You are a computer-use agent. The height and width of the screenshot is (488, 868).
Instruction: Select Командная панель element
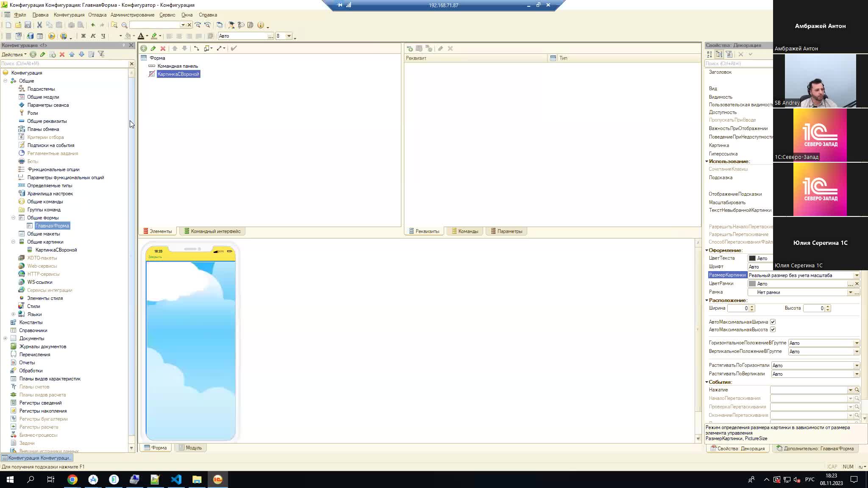point(178,66)
